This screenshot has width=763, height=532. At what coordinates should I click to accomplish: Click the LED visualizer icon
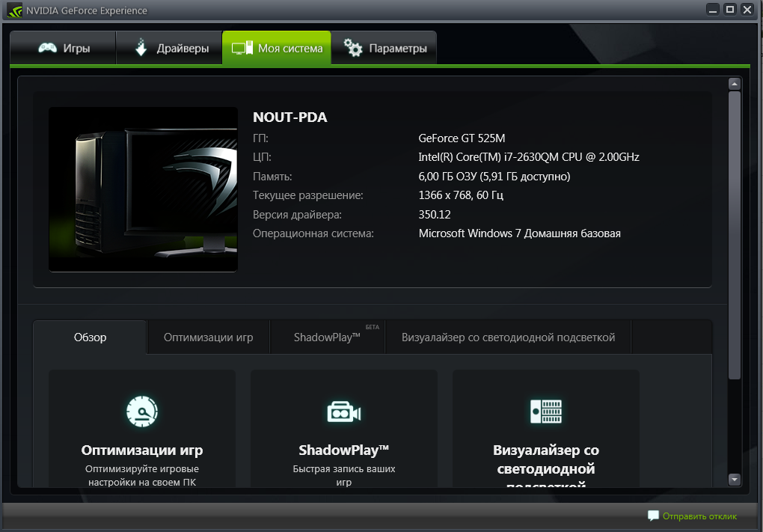coord(546,412)
